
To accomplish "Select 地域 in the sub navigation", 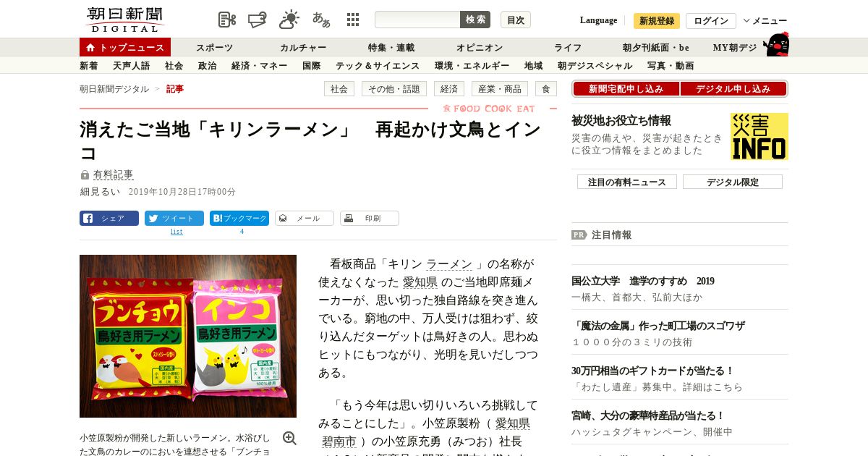I will coord(534,66).
